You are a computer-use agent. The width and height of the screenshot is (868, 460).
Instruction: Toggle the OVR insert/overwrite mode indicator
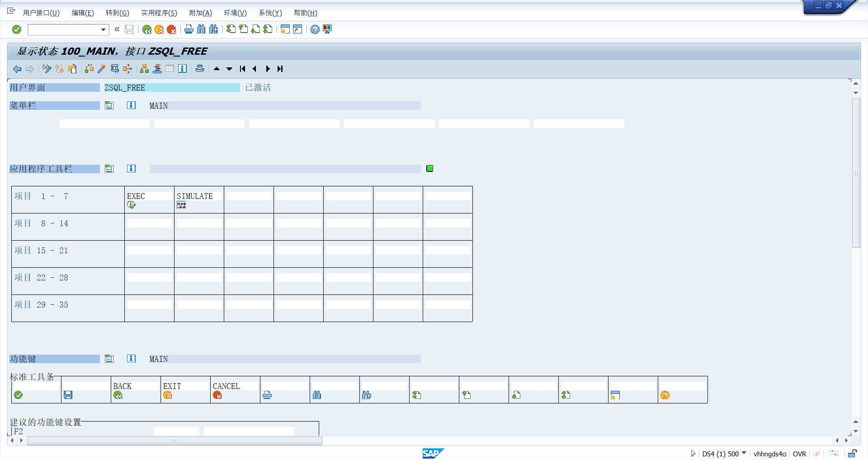click(799, 454)
